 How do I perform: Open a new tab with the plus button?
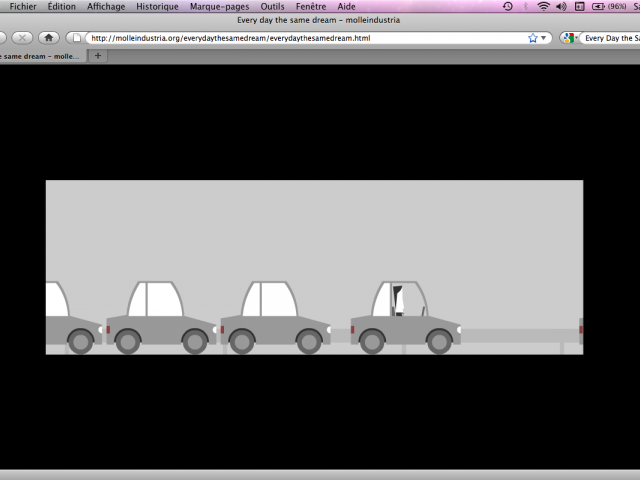[98, 56]
